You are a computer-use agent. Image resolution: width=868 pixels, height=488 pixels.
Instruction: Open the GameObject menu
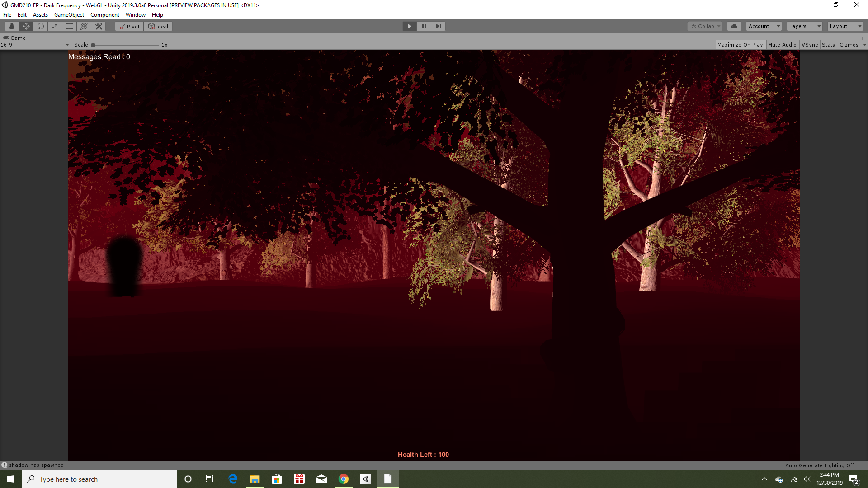pos(69,15)
